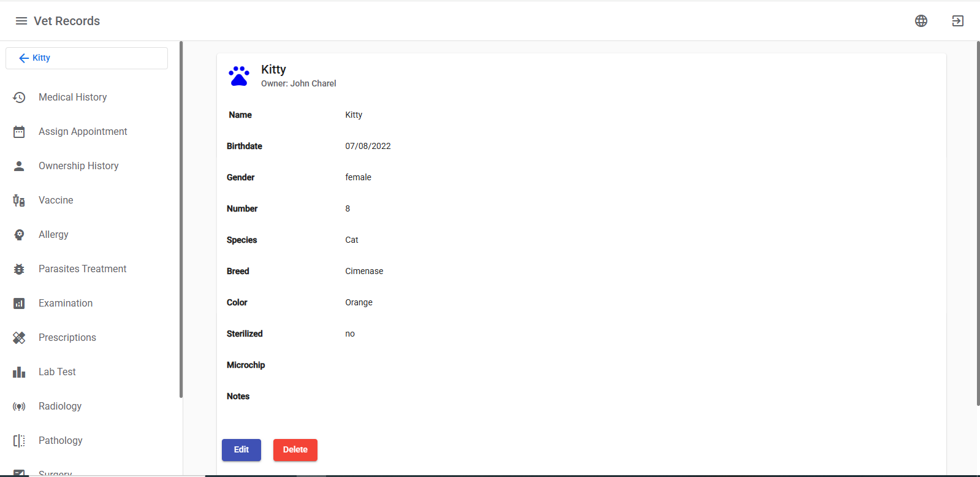Screen dimensions: 980x477
Task: Open Assign Appointment section
Action: (83, 131)
